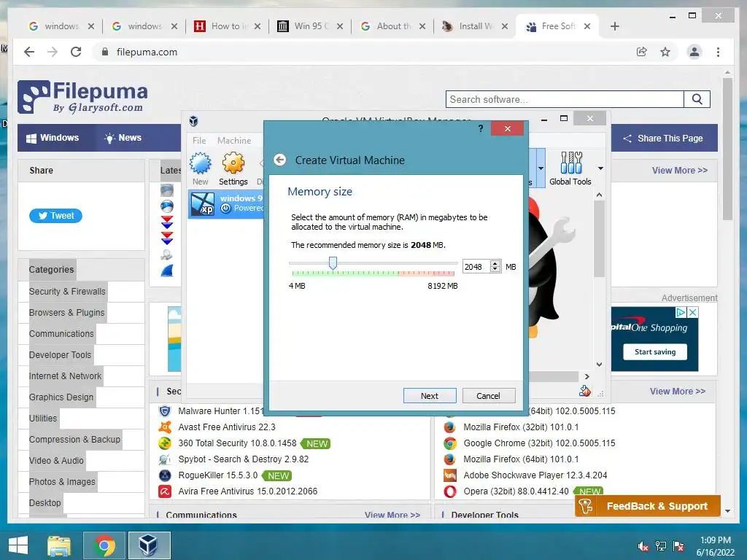
Task: Click the back arrow in Create Virtual Machine
Action: point(280,160)
